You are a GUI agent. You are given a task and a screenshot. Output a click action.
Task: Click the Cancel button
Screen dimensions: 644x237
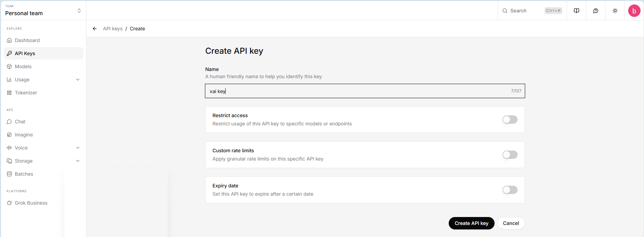point(511,223)
